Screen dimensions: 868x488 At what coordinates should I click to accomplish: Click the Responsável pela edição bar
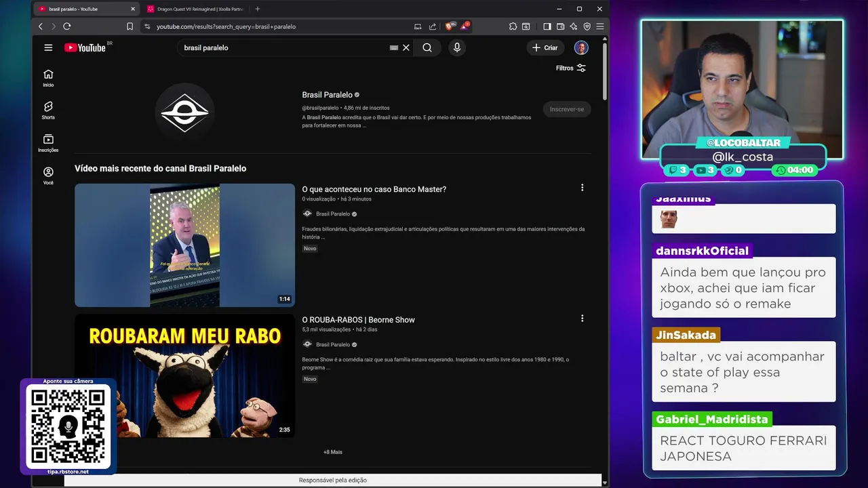(333, 480)
